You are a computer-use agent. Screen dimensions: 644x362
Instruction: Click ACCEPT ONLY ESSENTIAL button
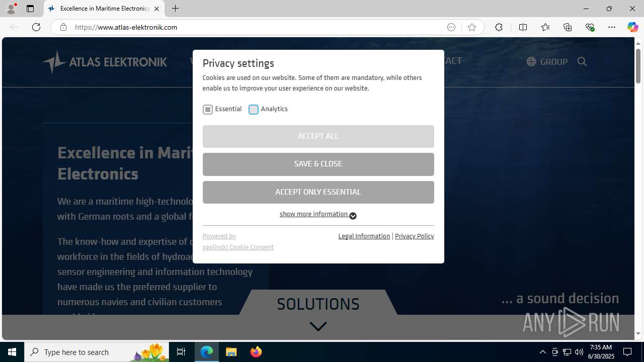[318, 192]
